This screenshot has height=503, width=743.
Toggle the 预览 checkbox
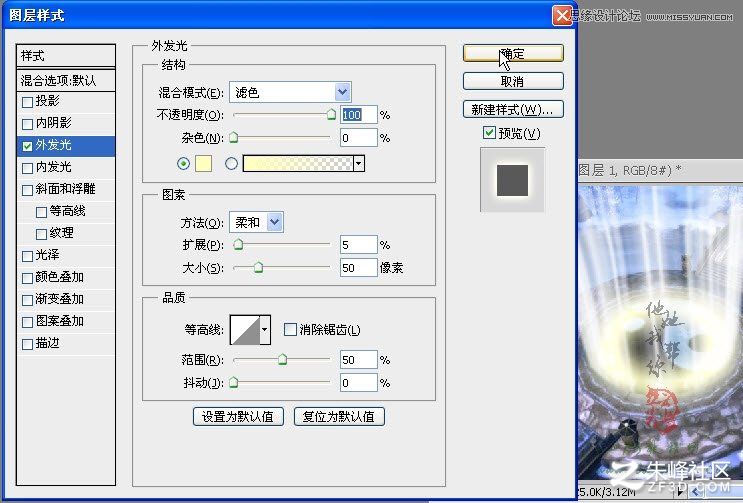point(489,133)
